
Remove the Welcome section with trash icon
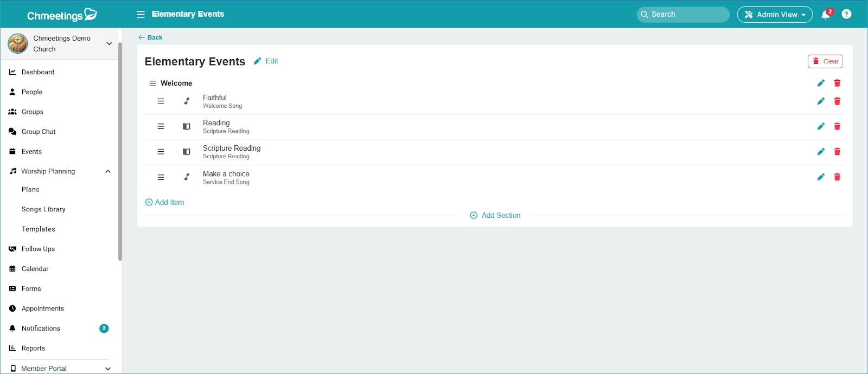click(837, 83)
